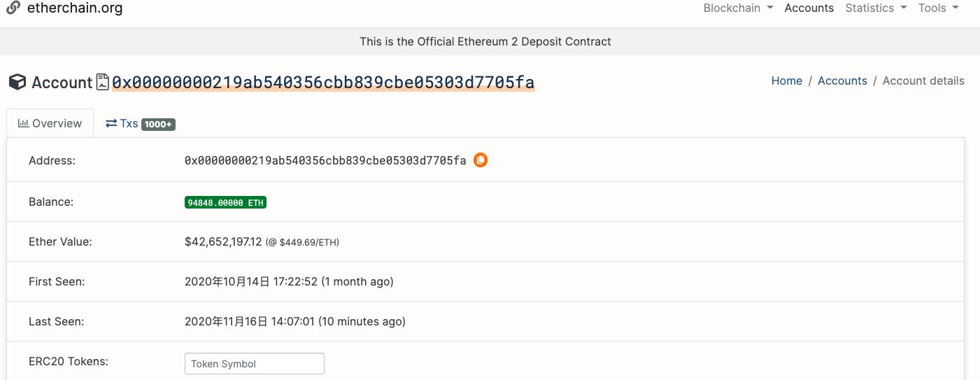Click the 1000+ transaction count badge
This screenshot has height=380, width=980.
(158, 124)
